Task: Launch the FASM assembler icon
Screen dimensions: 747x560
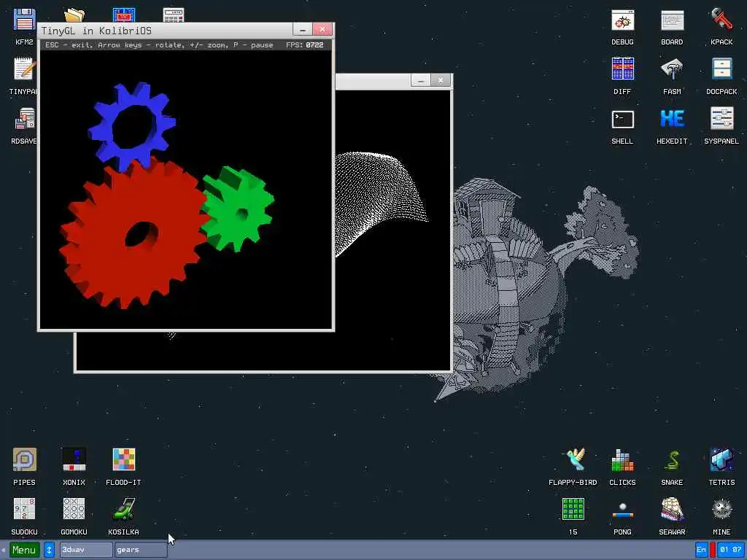Action: click(x=672, y=69)
